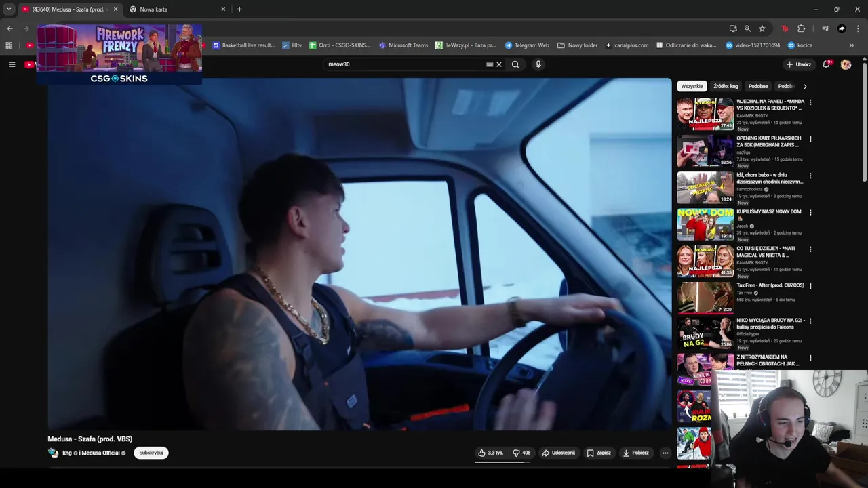Select the Wszystkie filter chip
Viewport: 868px width, 488px height.
[692, 86]
